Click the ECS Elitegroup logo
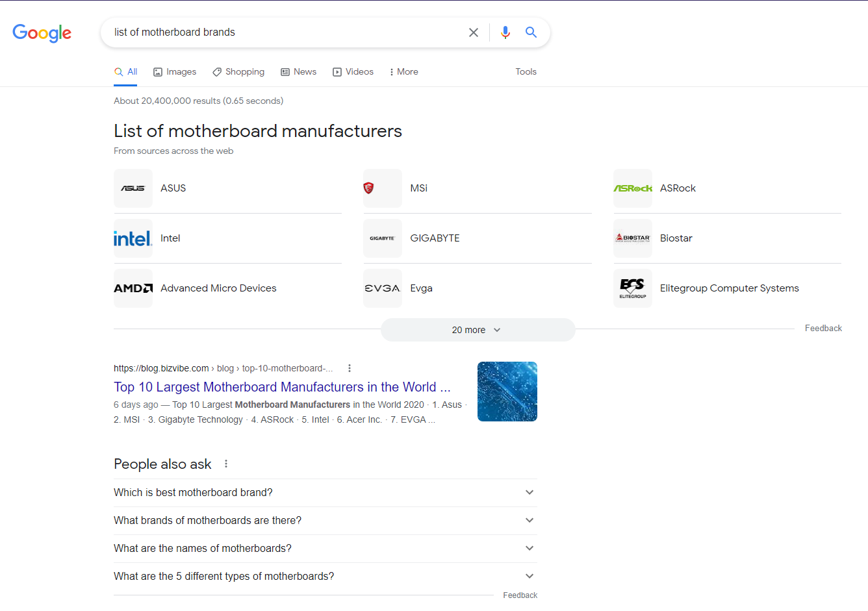 633,288
